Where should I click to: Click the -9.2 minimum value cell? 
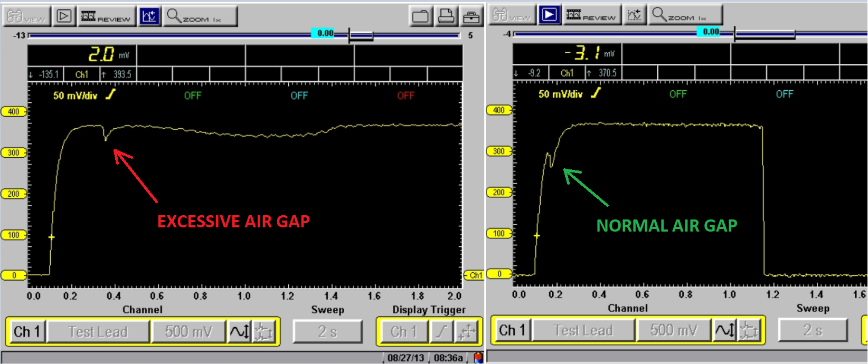[531, 73]
